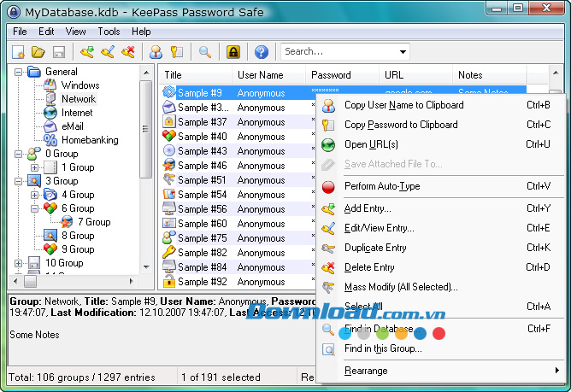Click the icon of entry Sample #37

(169, 121)
